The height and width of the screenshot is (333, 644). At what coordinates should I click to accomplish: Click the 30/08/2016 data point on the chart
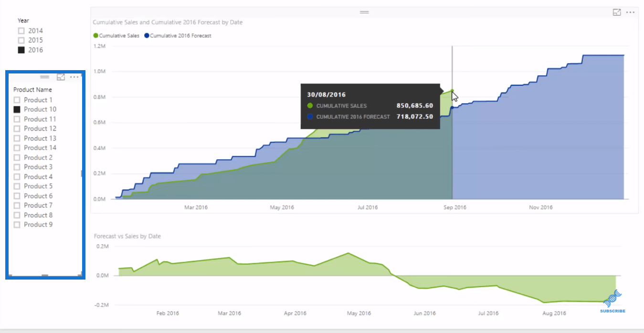pos(452,91)
